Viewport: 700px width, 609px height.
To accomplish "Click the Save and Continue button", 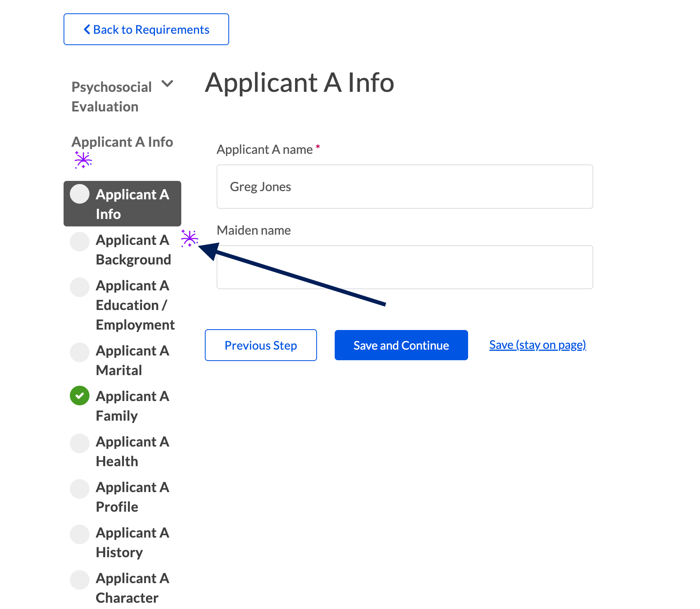I will [x=401, y=345].
